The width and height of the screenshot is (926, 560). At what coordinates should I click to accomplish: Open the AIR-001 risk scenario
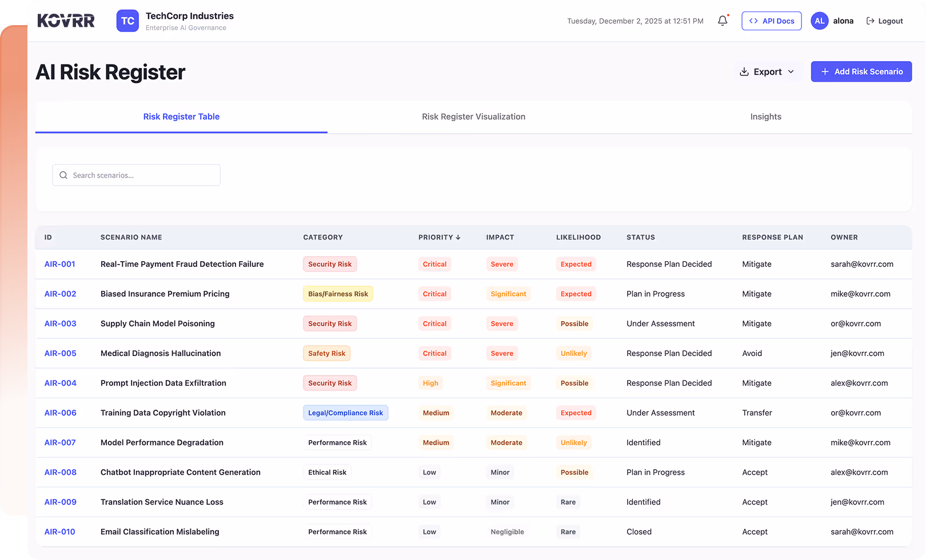[x=60, y=264]
